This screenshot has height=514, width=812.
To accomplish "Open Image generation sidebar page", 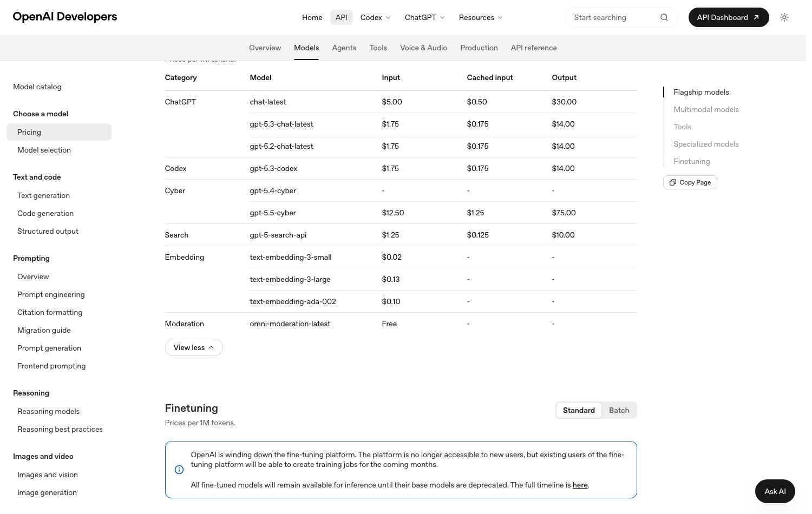I will coord(47,492).
